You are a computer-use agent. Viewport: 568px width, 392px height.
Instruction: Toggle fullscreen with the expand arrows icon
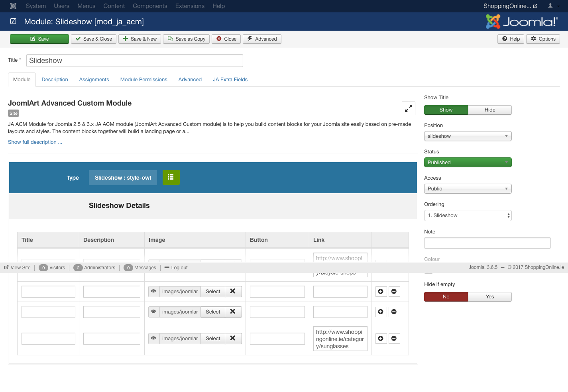point(409,108)
